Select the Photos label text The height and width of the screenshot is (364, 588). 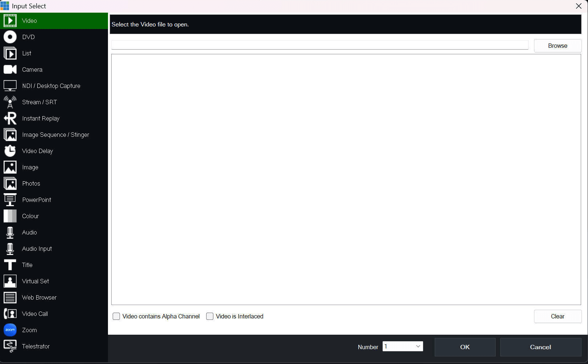[31, 183]
